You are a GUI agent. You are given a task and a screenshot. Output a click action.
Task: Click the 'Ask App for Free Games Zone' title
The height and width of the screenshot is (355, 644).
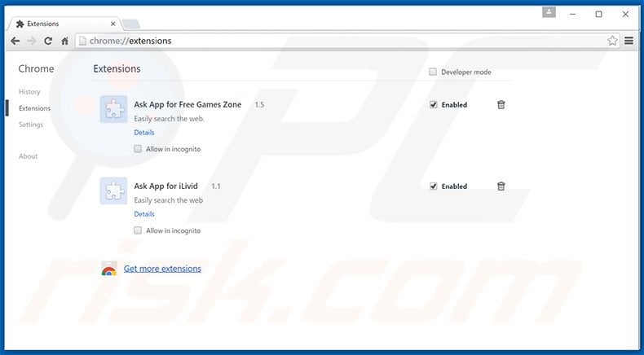click(187, 105)
